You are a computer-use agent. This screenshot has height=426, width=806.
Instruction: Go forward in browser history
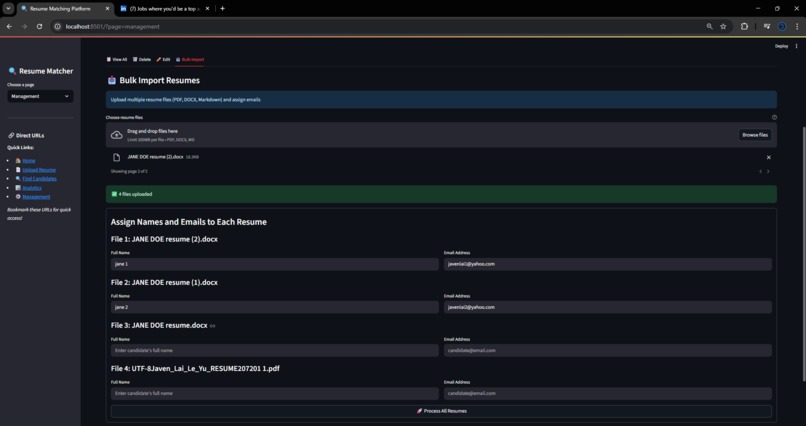pyautogui.click(x=24, y=26)
